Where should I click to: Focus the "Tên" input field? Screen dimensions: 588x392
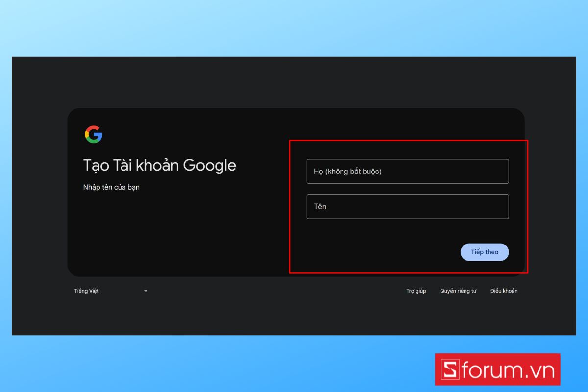pos(408,206)
